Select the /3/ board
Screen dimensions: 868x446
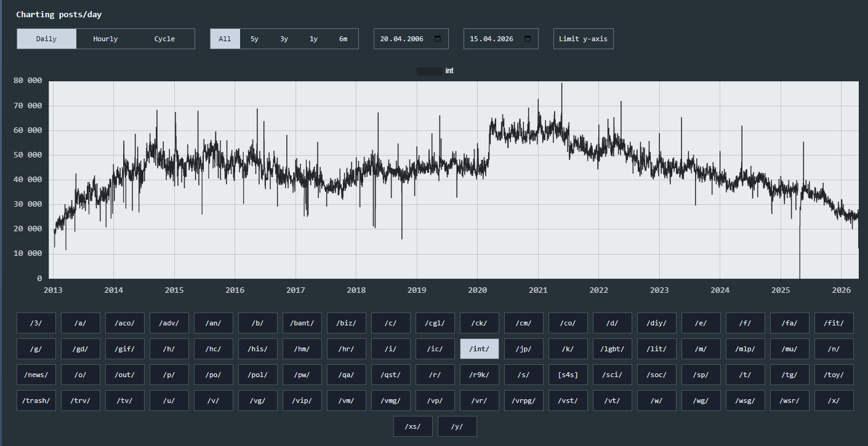pyautogui.click(x=37, y=323)
